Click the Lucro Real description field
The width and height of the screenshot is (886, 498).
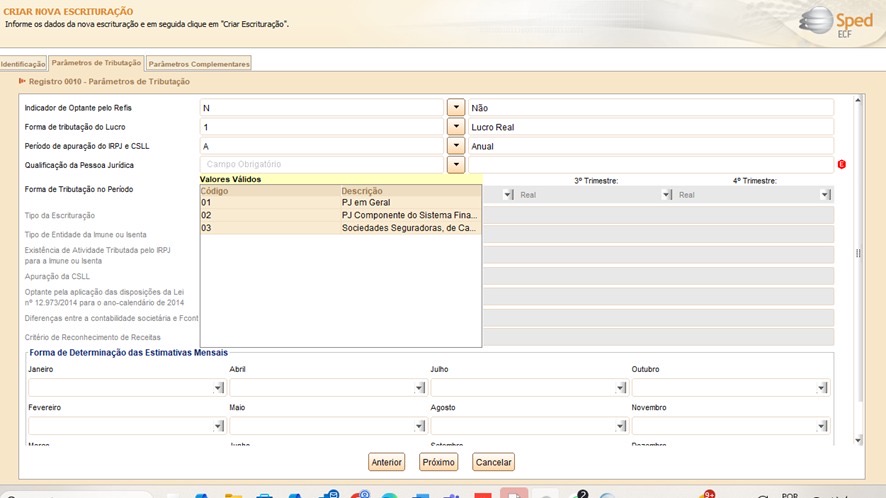click(651, 127)
